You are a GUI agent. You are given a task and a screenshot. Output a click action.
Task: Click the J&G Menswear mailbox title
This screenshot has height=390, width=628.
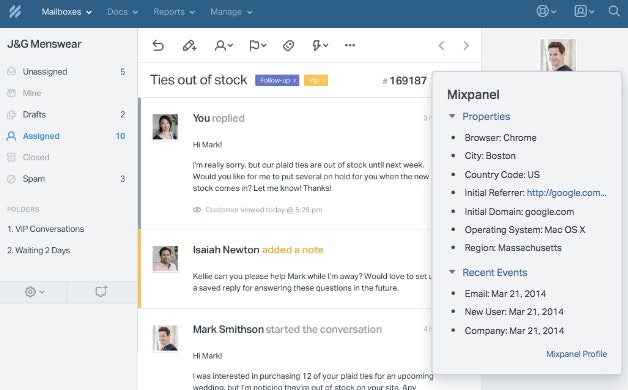tap(44, 44)
